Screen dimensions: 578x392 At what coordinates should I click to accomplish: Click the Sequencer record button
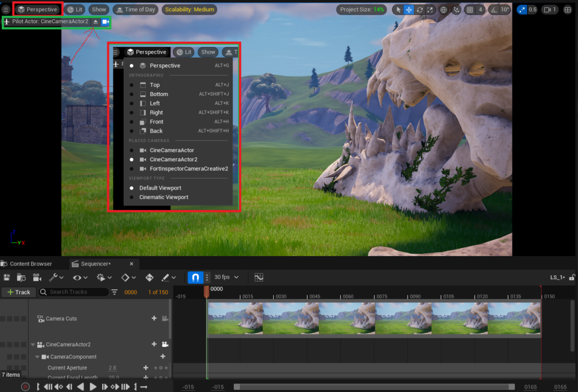coord(25,387)
